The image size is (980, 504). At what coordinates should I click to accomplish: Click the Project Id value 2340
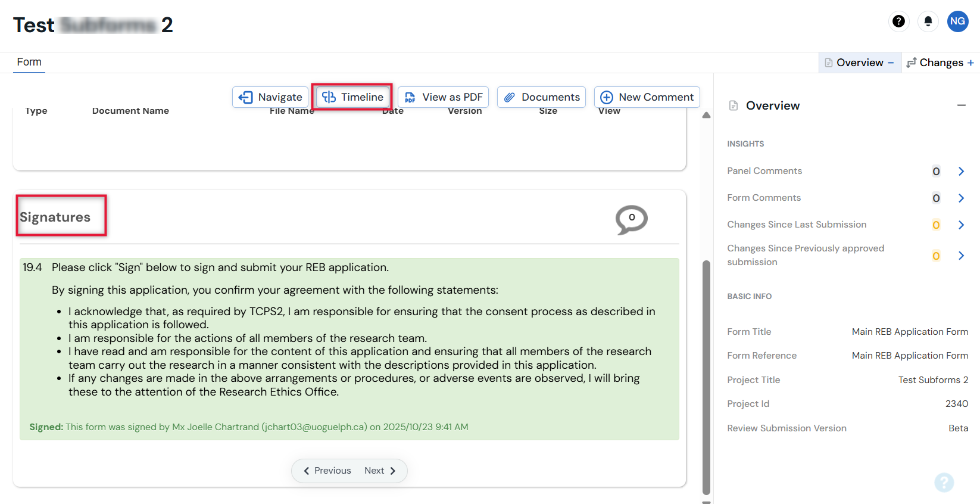[957, 404]
